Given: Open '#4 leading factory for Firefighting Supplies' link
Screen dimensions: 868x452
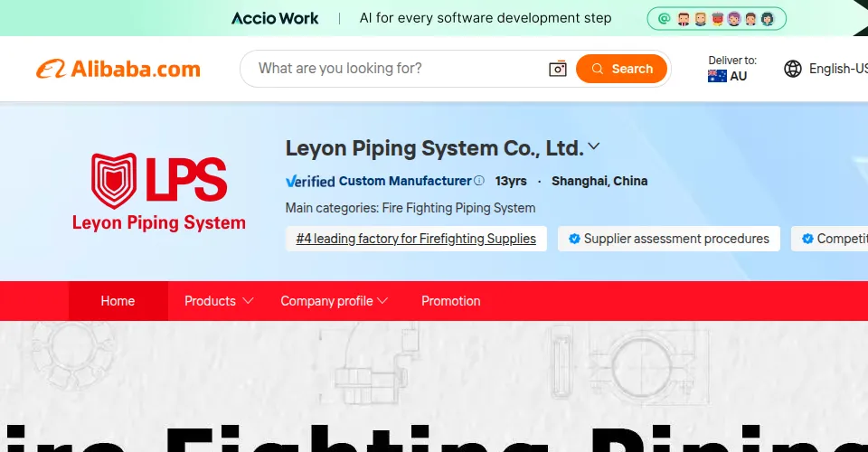Looking at the screenshot, I should 416,239.
